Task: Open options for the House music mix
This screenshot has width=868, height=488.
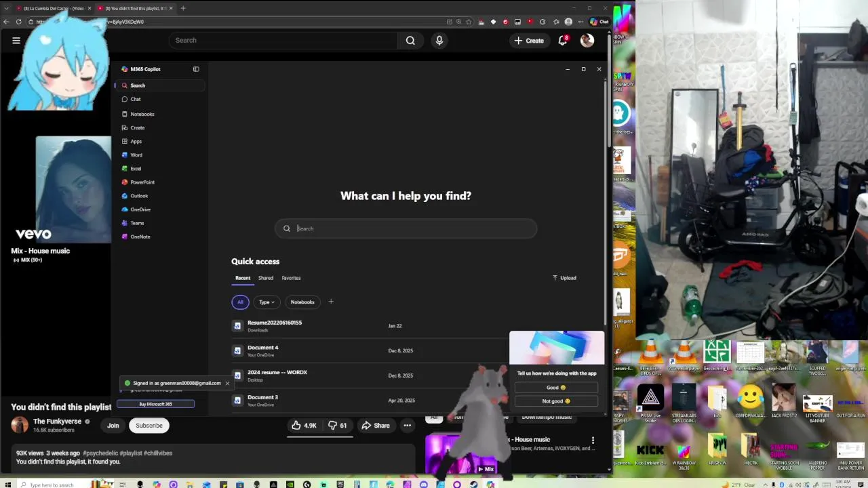Action: pos(593,441)
